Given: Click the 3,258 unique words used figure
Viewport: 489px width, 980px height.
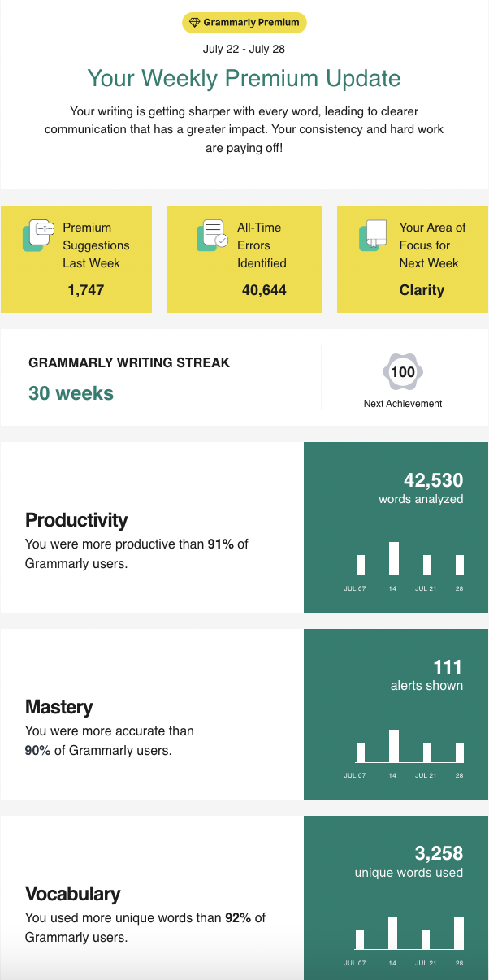Looking at the screenshot, I should [x=439, y=853].
